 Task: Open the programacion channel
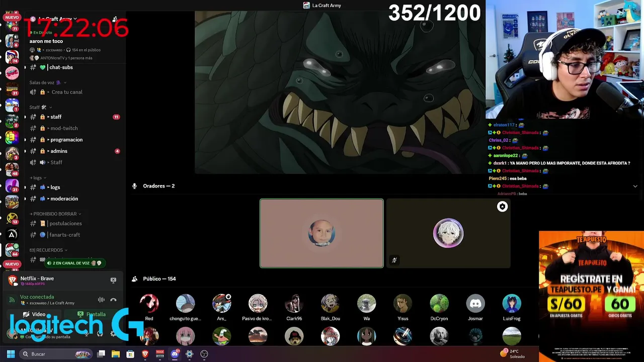66,140
